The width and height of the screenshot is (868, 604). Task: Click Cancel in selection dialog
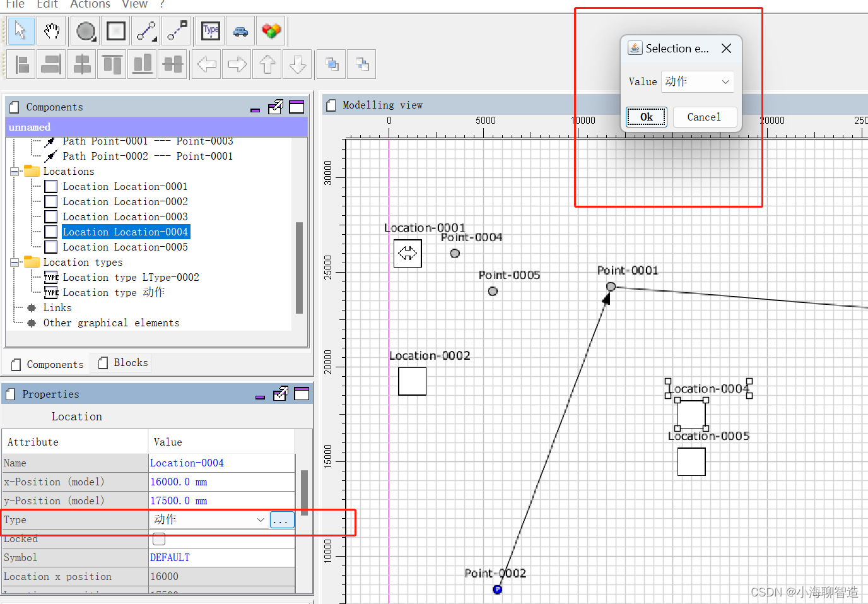click(704, 117)
